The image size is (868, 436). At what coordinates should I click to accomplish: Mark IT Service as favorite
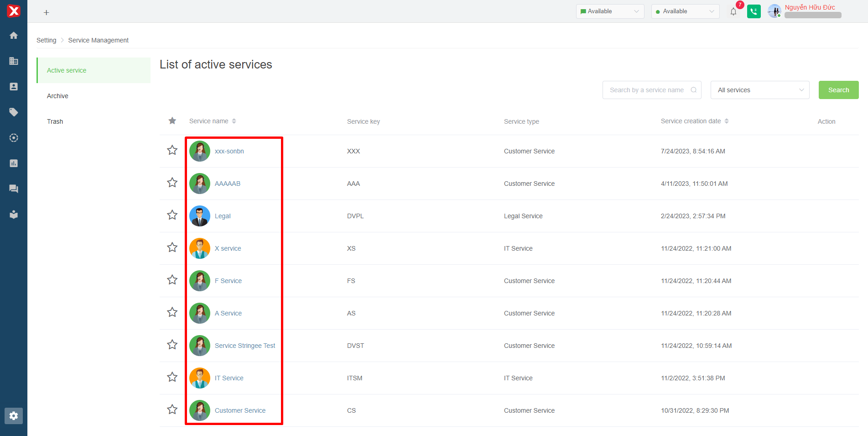tap(172, 377)
